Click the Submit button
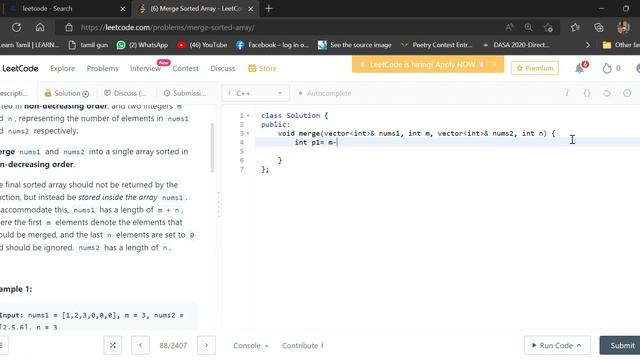 (620, 345)
